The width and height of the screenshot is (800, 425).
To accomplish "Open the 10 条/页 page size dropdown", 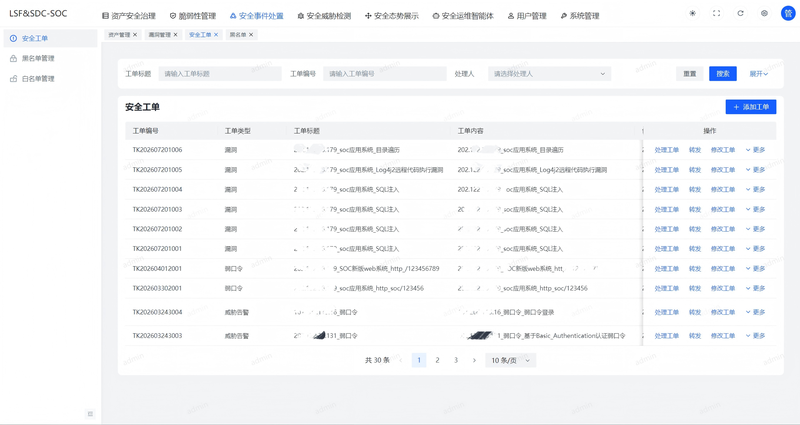I will coord(511,360).
